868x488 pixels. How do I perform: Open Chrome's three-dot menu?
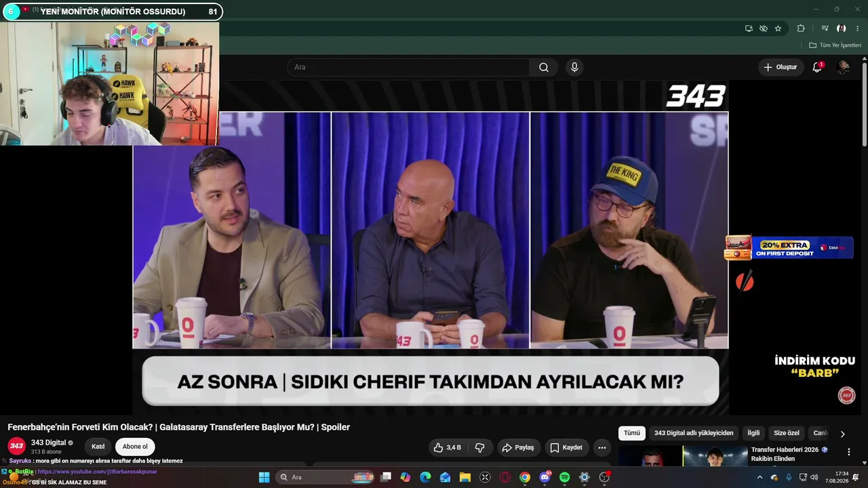click(857, 28)
